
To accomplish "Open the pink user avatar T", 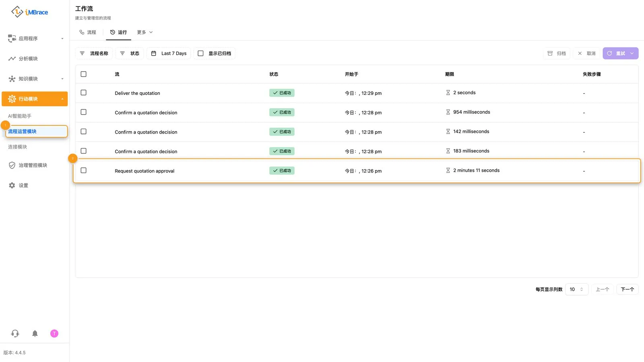I will click(54, 333).
